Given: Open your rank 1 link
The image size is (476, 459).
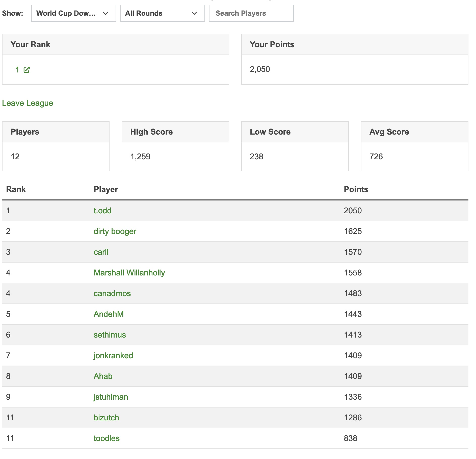Looking at the screenshot, I should [17, 70].
